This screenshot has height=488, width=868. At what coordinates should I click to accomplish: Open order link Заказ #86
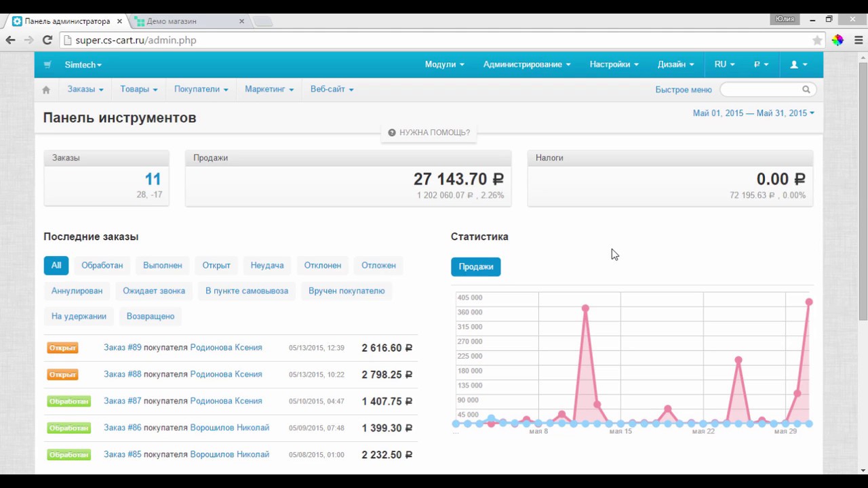pyautogui.click(x=123, y=428)
